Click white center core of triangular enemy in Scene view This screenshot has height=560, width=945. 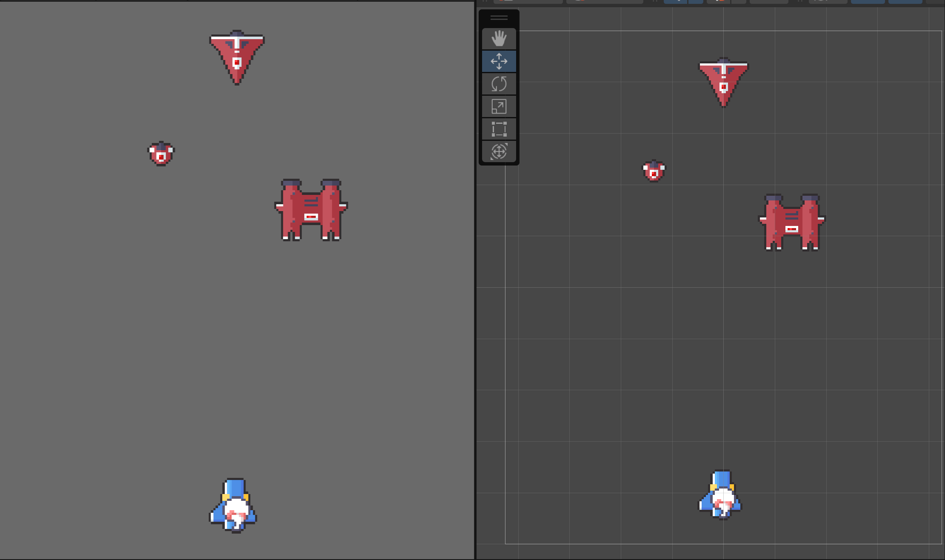[x=723, y=87]
